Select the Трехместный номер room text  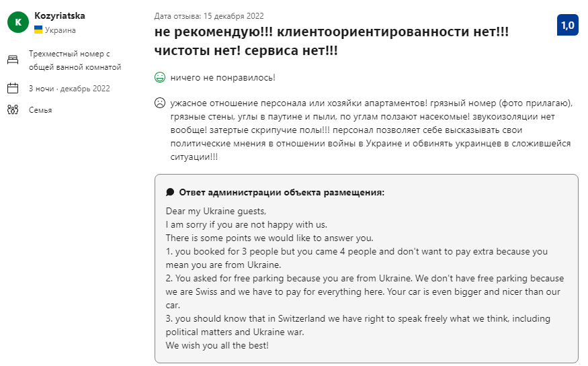(x=75, y=60)
